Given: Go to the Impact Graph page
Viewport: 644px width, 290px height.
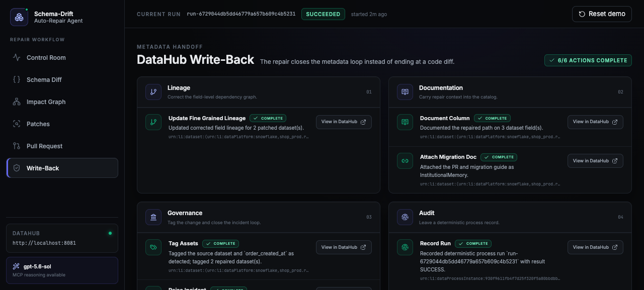Looking at the screenshot, I should coord(62,102).
